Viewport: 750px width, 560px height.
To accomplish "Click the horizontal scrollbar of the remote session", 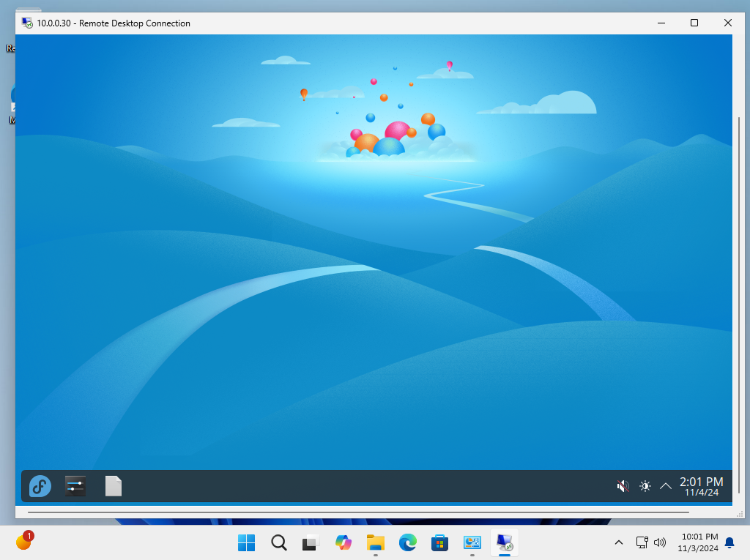I will [357, 512].
